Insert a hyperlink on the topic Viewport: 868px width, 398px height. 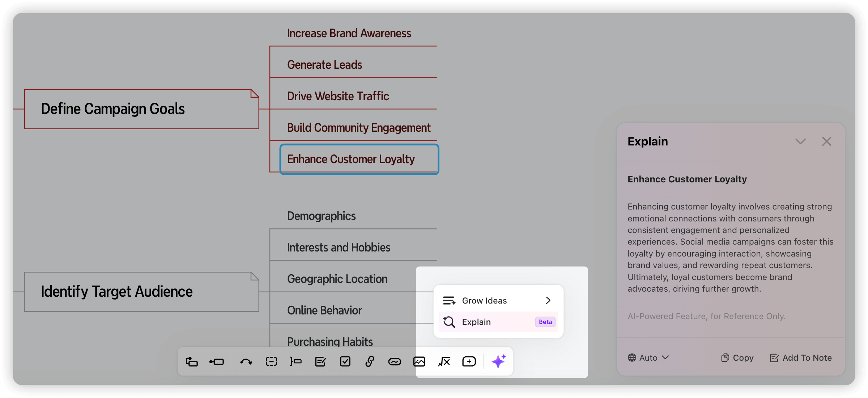click(370, 361)
